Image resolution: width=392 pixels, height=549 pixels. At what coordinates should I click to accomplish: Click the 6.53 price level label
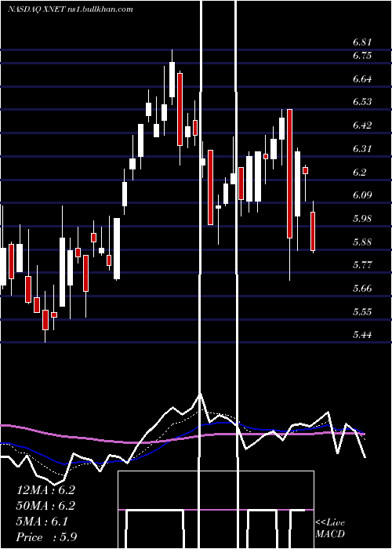362,102
